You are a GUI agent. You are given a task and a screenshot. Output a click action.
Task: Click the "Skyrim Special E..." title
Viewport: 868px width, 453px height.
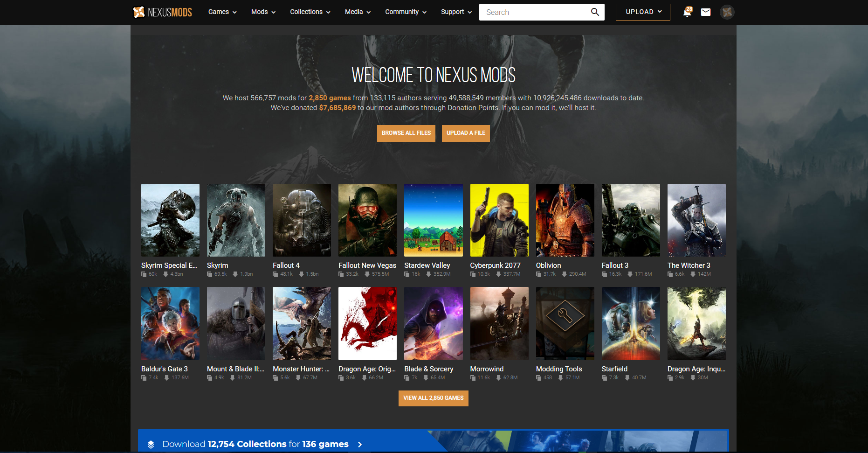tap(169, 265)
